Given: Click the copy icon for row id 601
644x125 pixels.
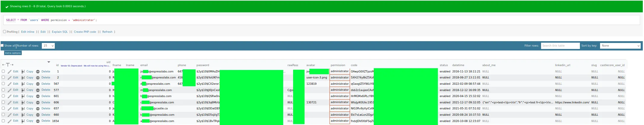Looking at the screenshot, I should (23, 96).
